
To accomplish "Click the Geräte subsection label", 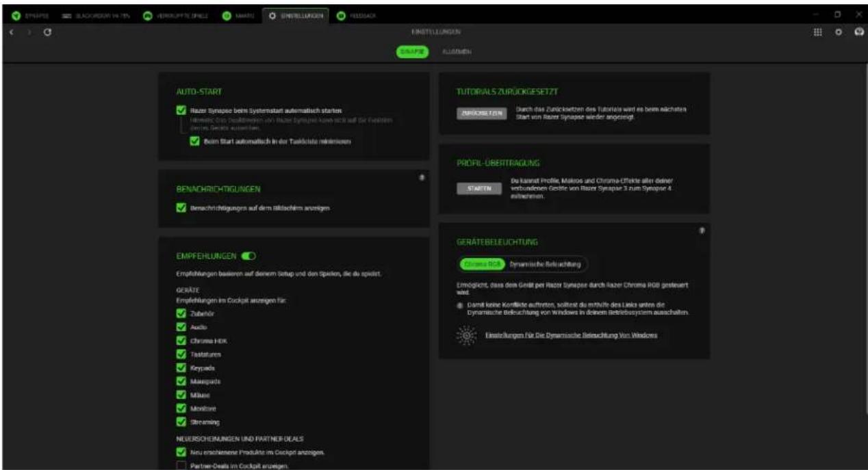I will [187, 290].
